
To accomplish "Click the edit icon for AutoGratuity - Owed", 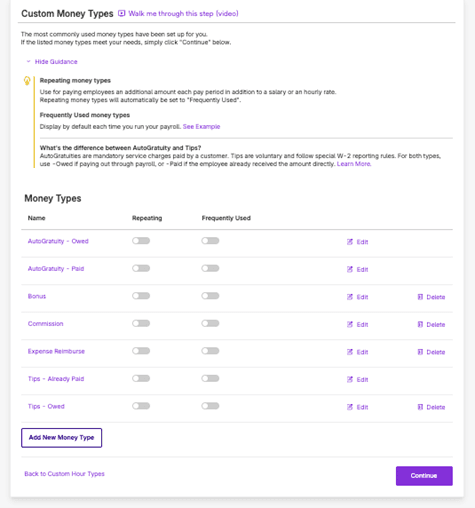I will pyautogui.click(x=350, y=242).
